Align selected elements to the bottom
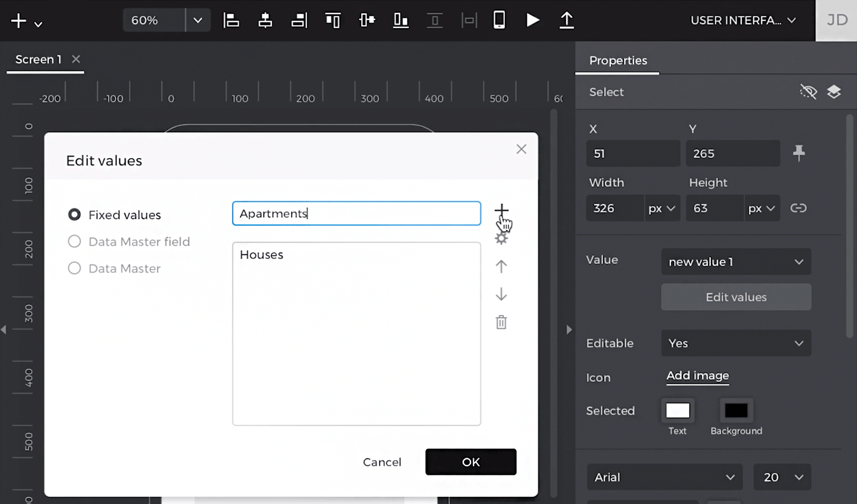857x504 pixels. pyautogui.click(x=401, y=20)
